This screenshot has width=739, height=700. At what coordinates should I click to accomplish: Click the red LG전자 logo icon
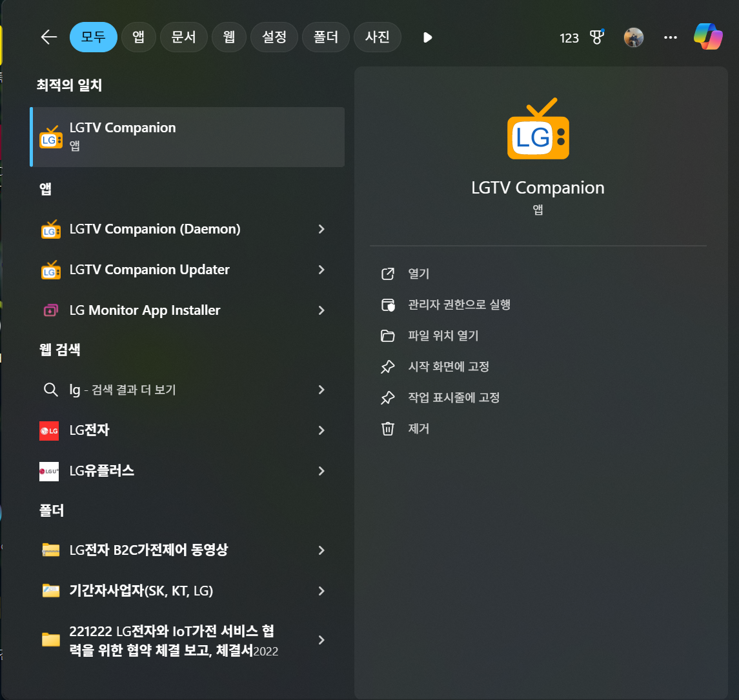(x=49, y=430)
